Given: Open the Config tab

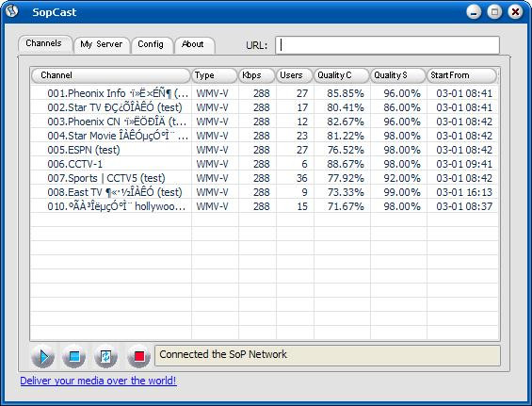Looking at the screenshot, I should coord(152,45).
